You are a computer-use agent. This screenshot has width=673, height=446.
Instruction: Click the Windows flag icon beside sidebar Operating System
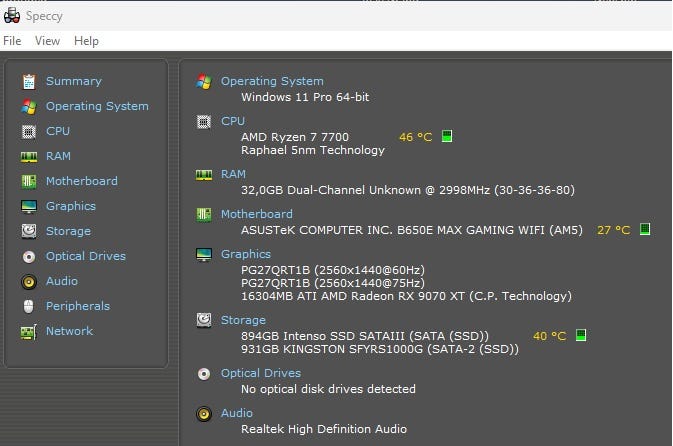click(29, 106)
